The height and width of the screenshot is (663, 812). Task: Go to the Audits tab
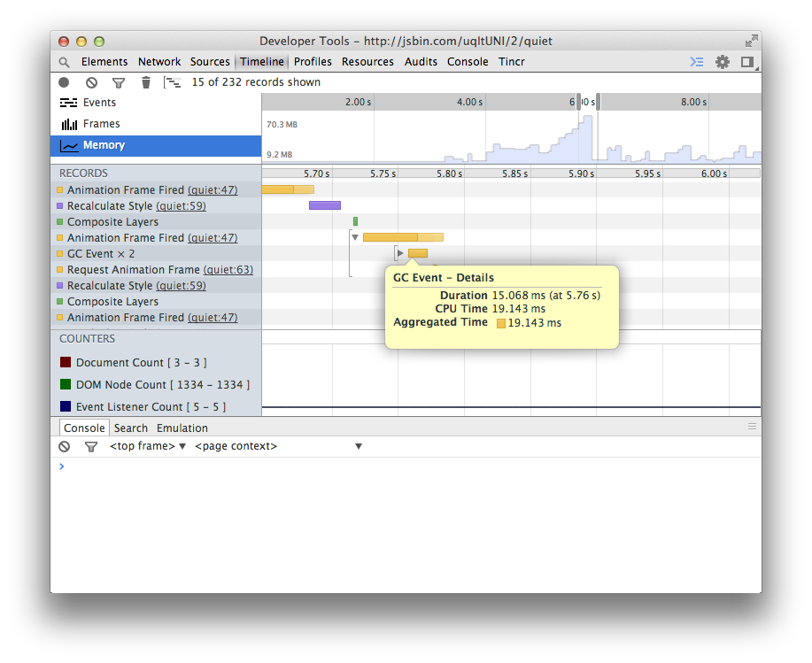click(x=421, y=62)
